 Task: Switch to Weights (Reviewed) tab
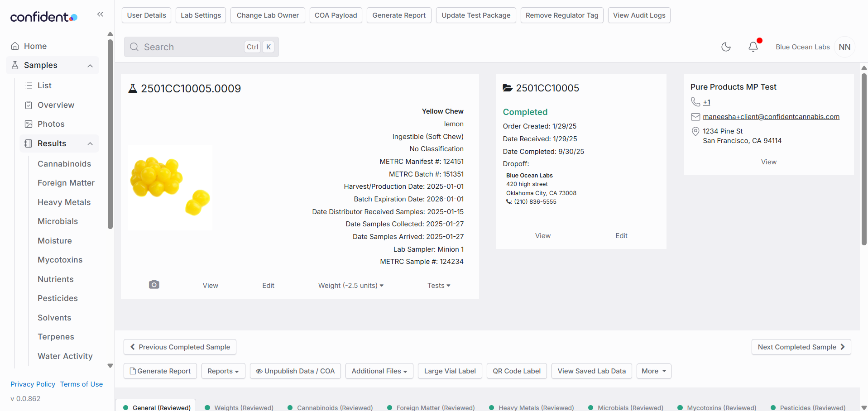(x=239, y=407)
